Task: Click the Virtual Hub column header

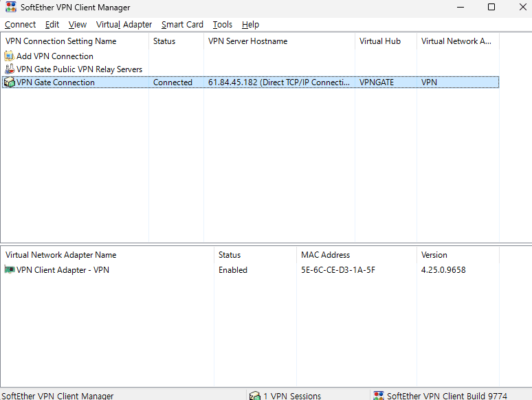Action: click(379, 41)
